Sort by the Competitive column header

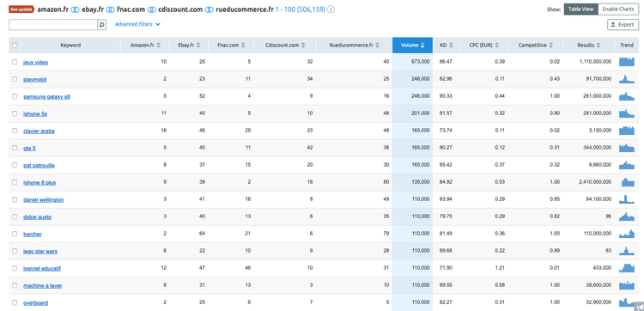[x=535, y=46]
